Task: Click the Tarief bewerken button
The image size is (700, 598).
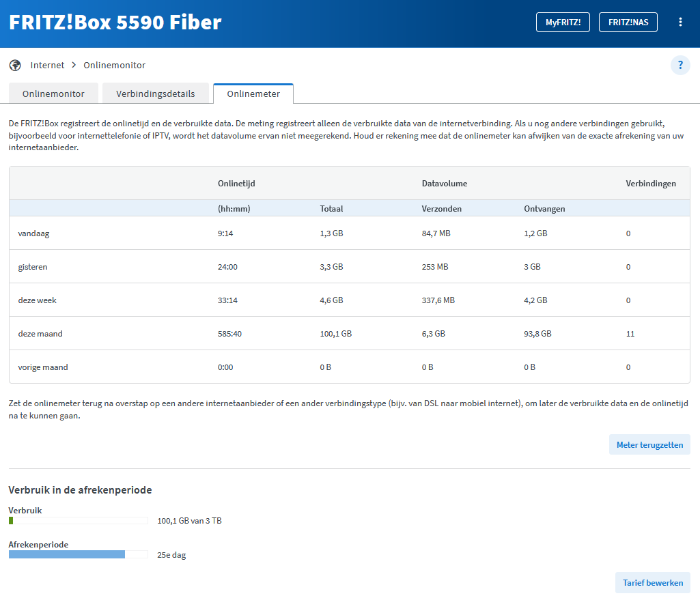Action: [653, 583]
